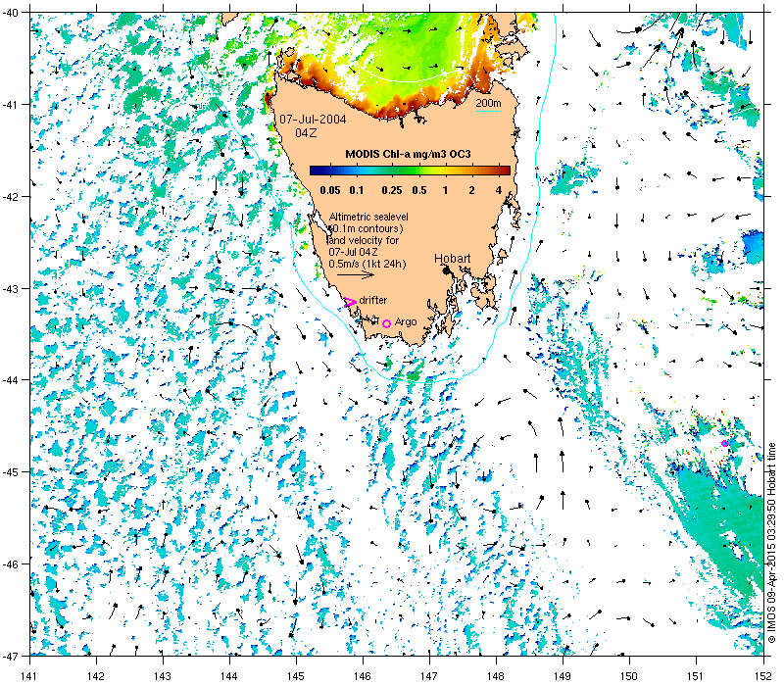Viewport: 784px width, 686px height.
Task: Click the 0.5m/s velocity scale arrow
Action: tap(356, 274)
